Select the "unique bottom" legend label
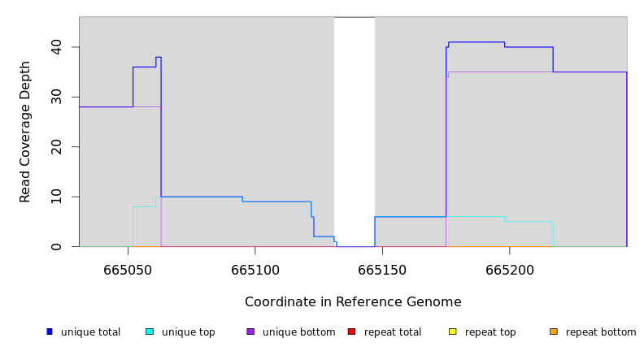Viewport: 644px width, 351px height. (298, 332)
